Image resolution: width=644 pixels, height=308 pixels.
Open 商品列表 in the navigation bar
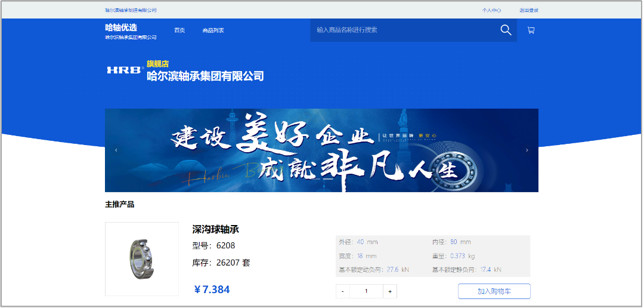tap(213, 30)
